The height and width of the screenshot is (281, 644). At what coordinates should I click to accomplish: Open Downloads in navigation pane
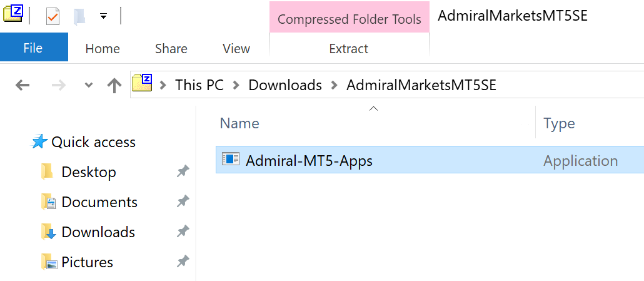click(x=98, y=232)
